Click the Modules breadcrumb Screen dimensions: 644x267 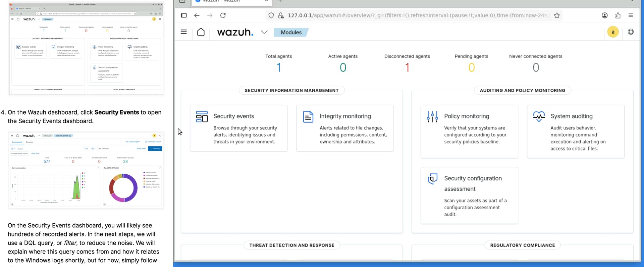[x=291, y=32]
